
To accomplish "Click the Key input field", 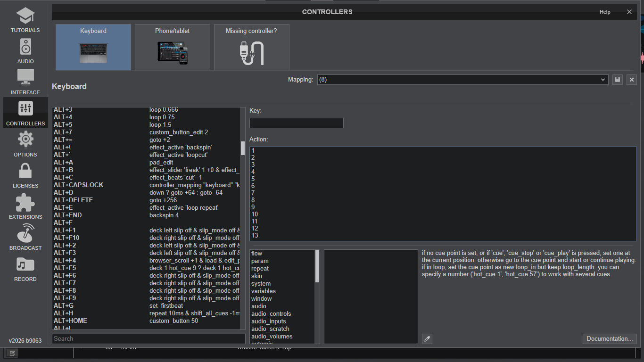I will (297, 123).
